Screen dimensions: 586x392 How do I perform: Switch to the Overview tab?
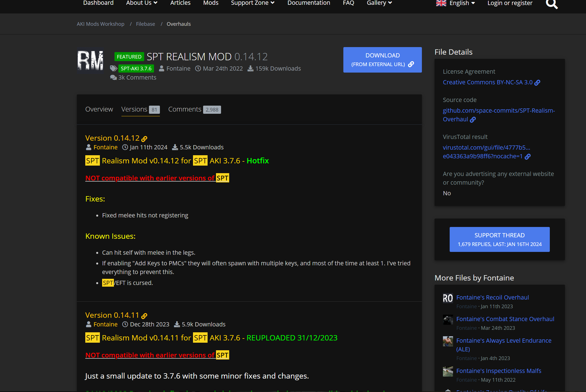coord(99,109)
